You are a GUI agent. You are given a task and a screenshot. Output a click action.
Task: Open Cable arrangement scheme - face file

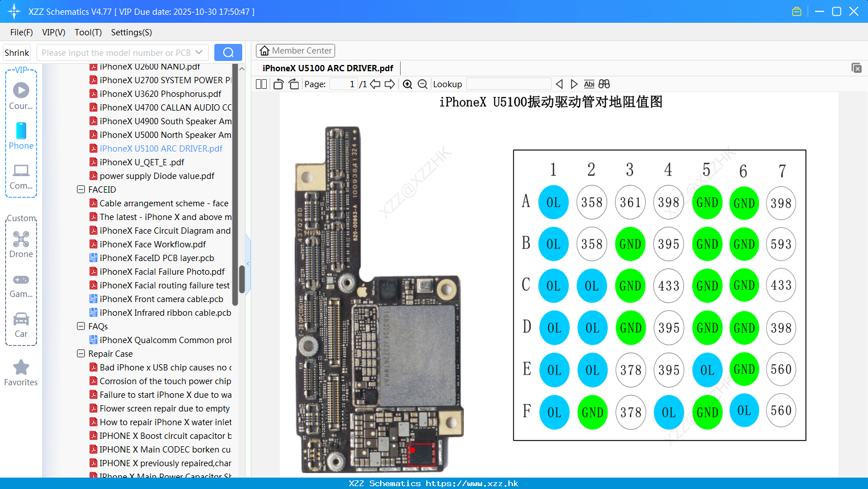pos(164,203)
